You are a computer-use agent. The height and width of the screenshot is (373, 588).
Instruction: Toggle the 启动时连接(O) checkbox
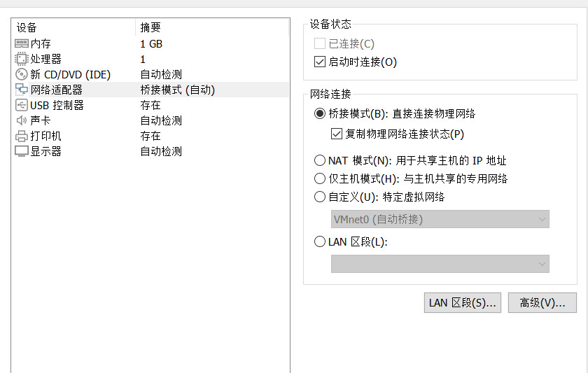pyautogui.click(x=319, y=62)
